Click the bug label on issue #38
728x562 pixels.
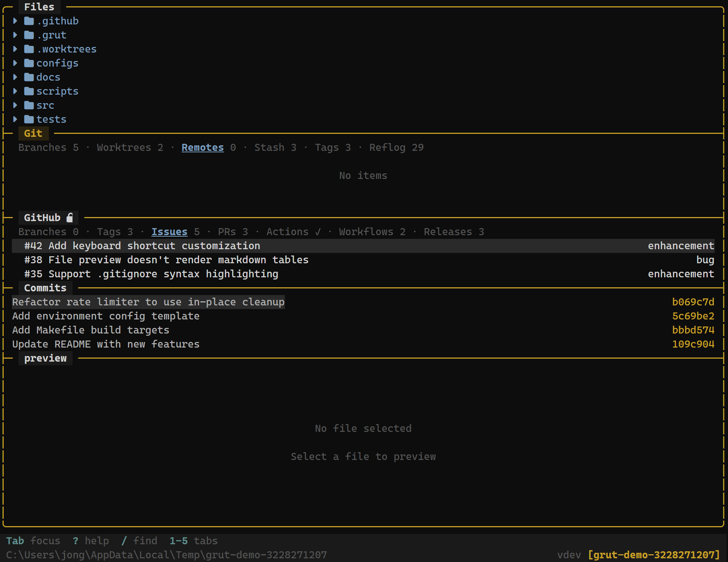tap(705, 260)
